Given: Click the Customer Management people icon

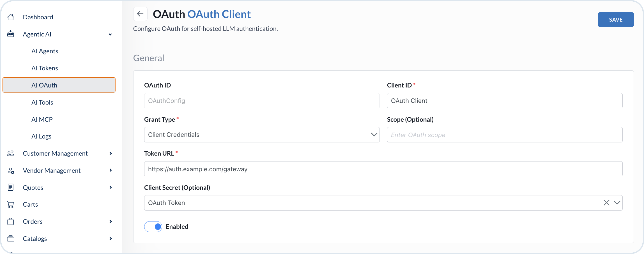Looking at the screenshot, I should pos(11,153).
